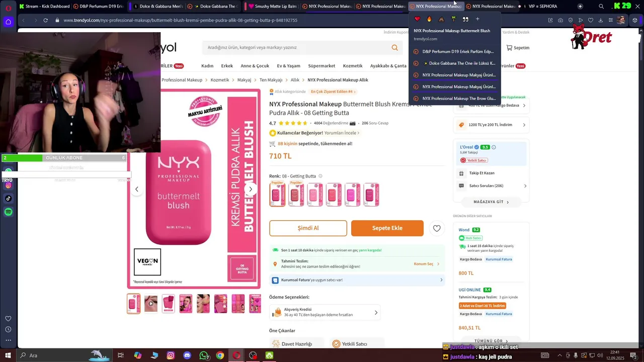
Task: Switch to VIP = SEPHORA tab
Action: tap(542, 7)
